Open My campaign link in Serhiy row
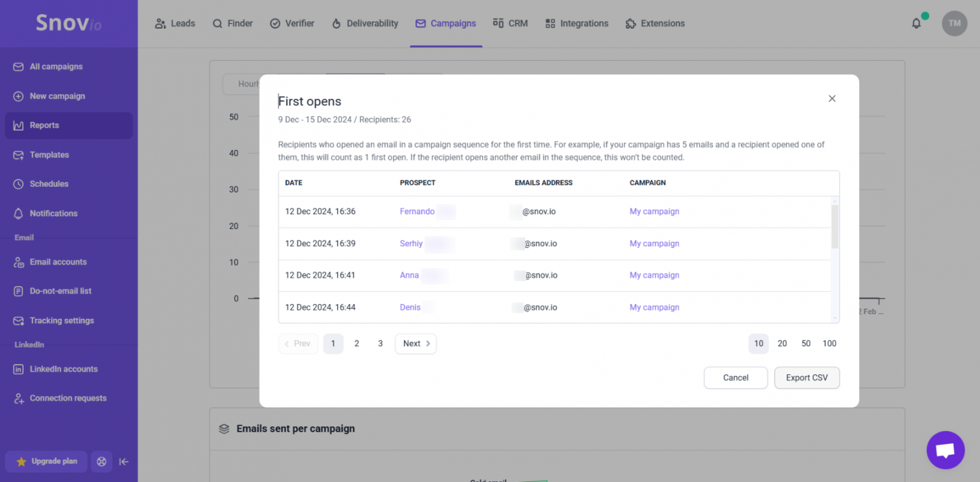Viewport: 980px width, 482px height. click(x=655, y=244)
